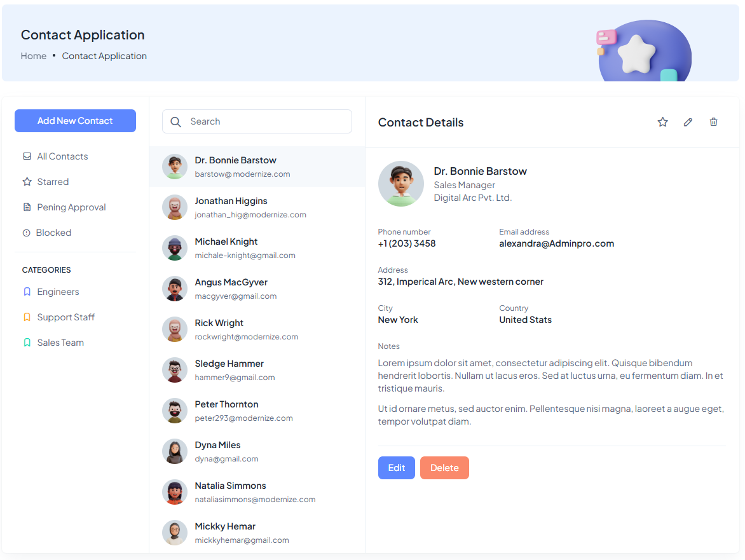Go to Home via breadcrumb link
The width and height of the screenshot is (745, 560).
click(34, 56)
